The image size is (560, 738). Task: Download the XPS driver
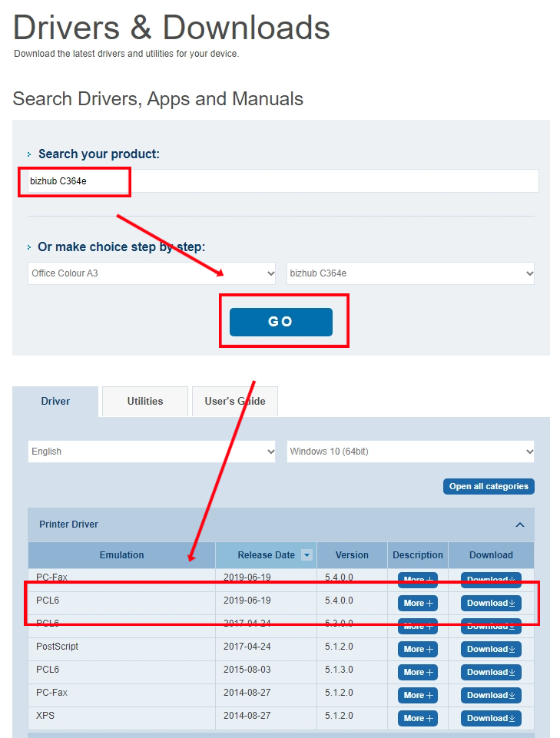[491, 718]
